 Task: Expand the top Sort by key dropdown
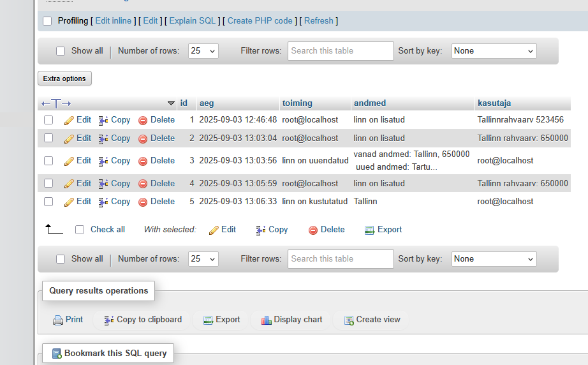494,51
